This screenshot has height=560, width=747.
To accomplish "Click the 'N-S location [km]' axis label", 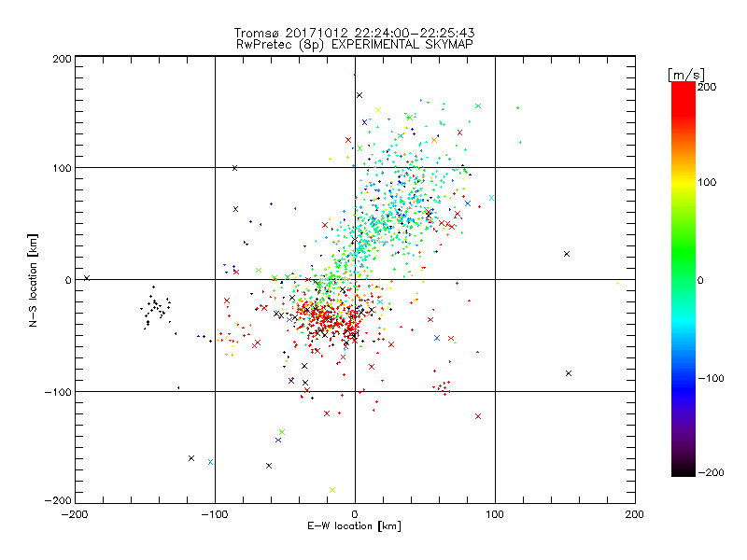I will 33,280.
